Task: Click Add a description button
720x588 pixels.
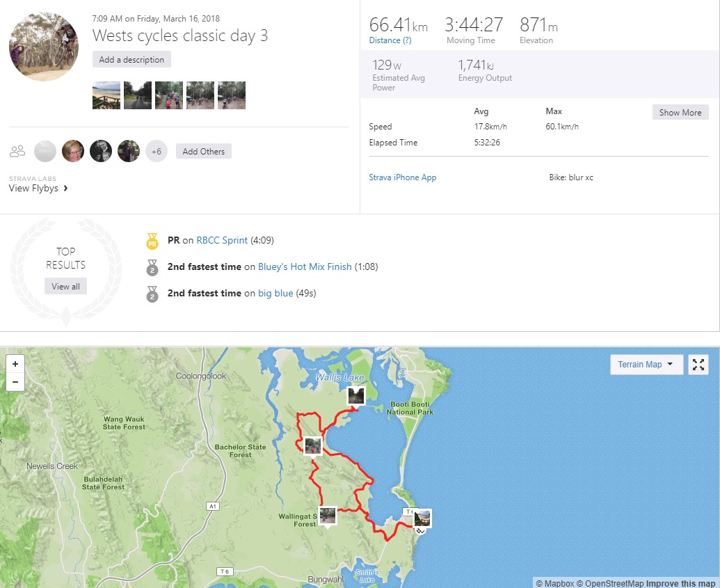Action: coord(131,60)
